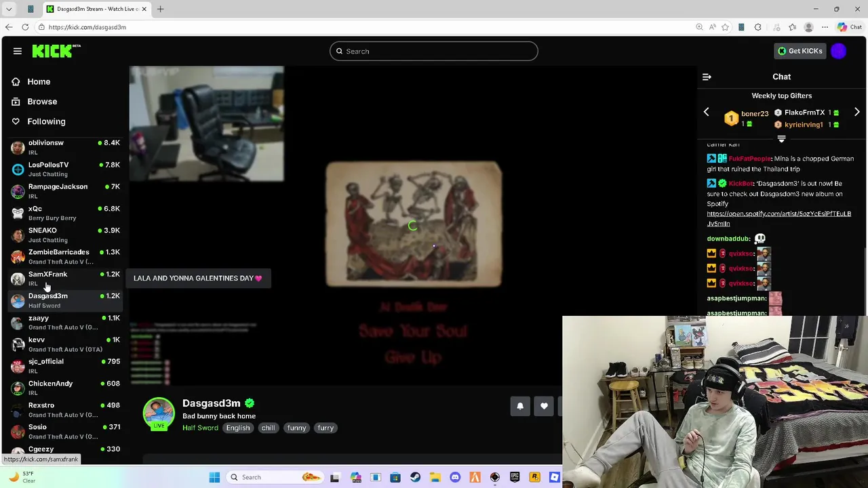Screen dimensions: 868x488
Task: Click FlakoFrmTX in top gifters
Action: point(804,113)
